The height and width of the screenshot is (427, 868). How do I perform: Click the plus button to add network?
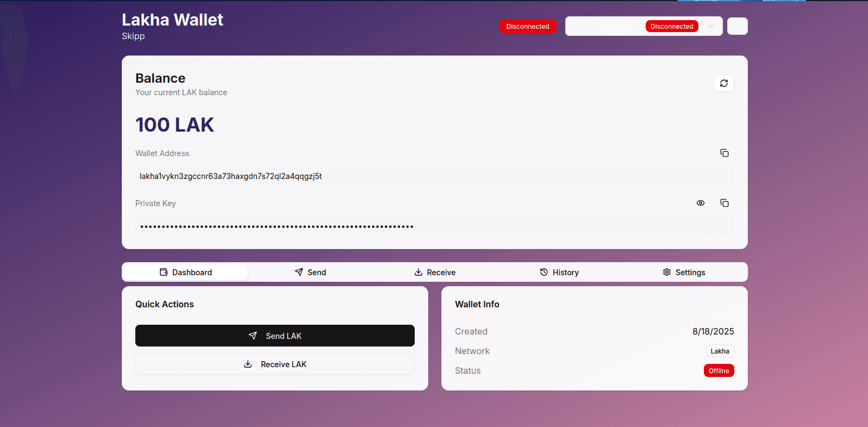click(737, 26)
